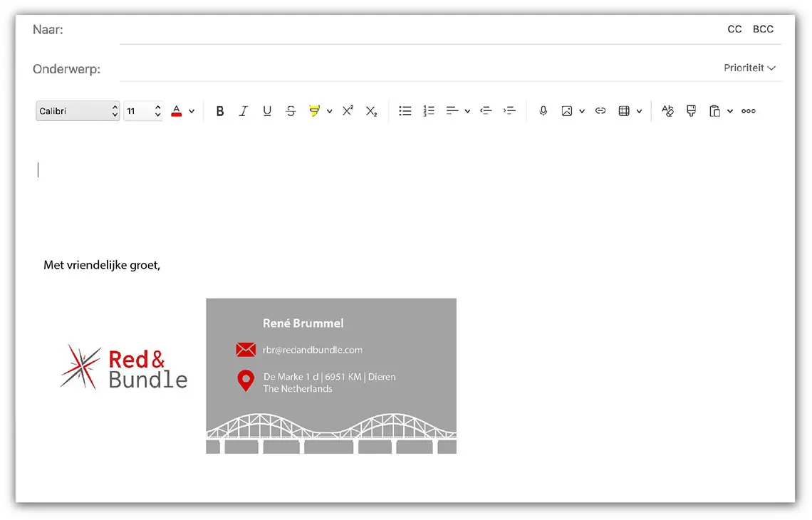The height and width of the screenshot is (520, 812).
Task: Insert a hyperlink with link icon
Action: pos(600,111)
